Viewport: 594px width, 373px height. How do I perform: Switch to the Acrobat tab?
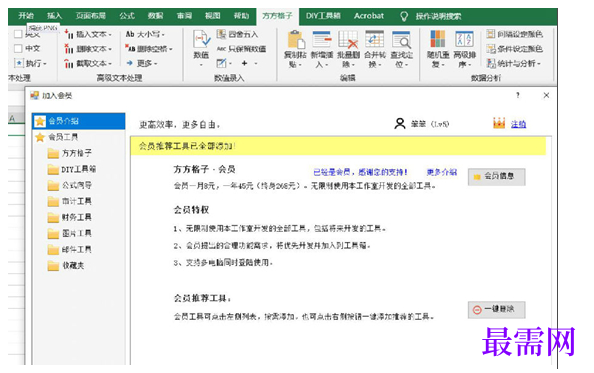[369, 16]
